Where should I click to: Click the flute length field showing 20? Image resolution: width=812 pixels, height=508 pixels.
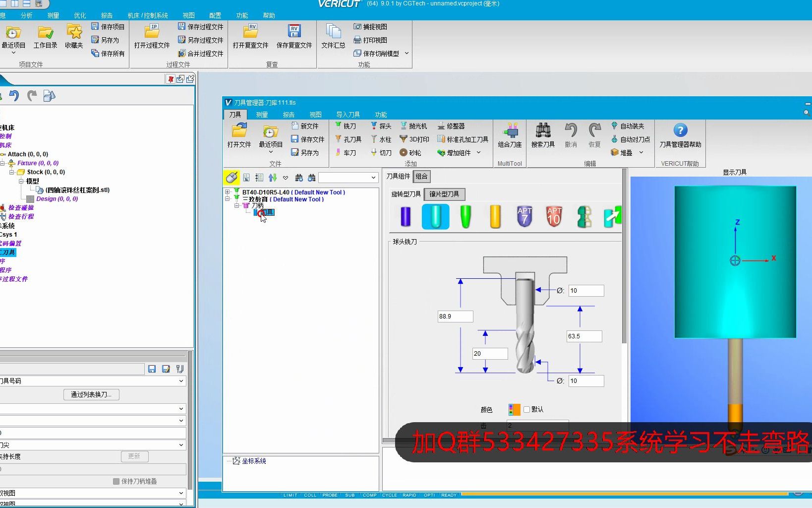(x=490, y=354)
